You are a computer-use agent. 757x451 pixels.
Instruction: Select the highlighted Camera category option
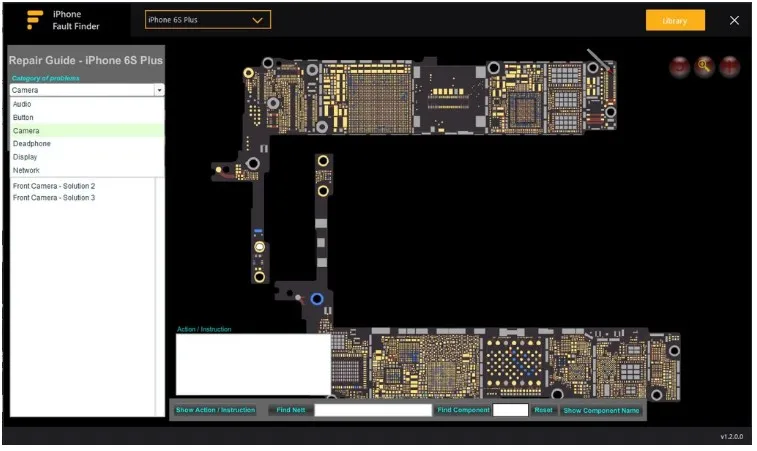click(87, 131)
